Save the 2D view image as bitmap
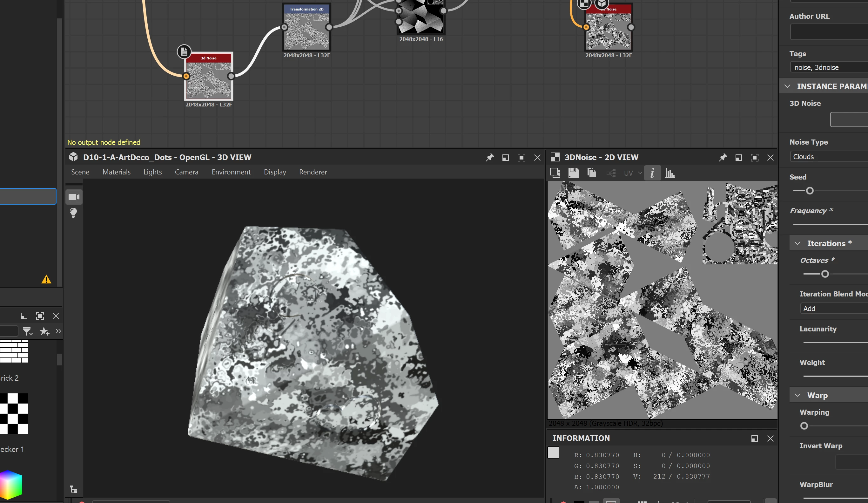 coord(573,173)
